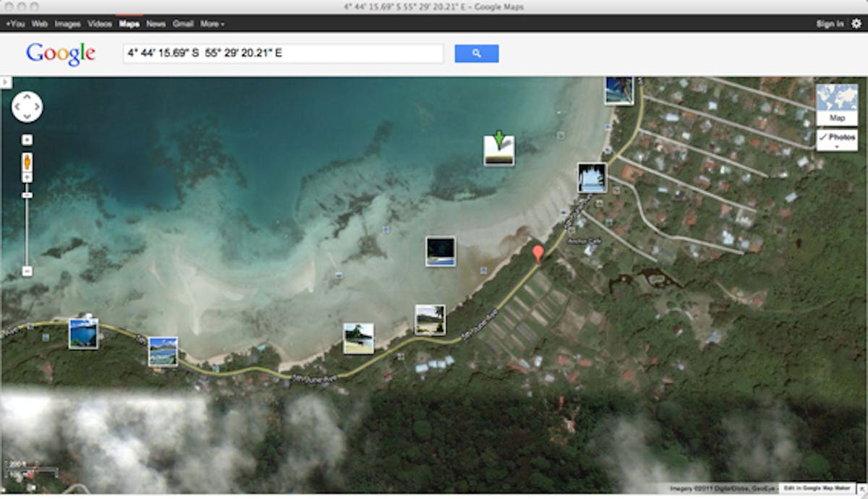868x499 pixels.
Task: Click the my location button above pegman
Action: (x=27, y=140)
